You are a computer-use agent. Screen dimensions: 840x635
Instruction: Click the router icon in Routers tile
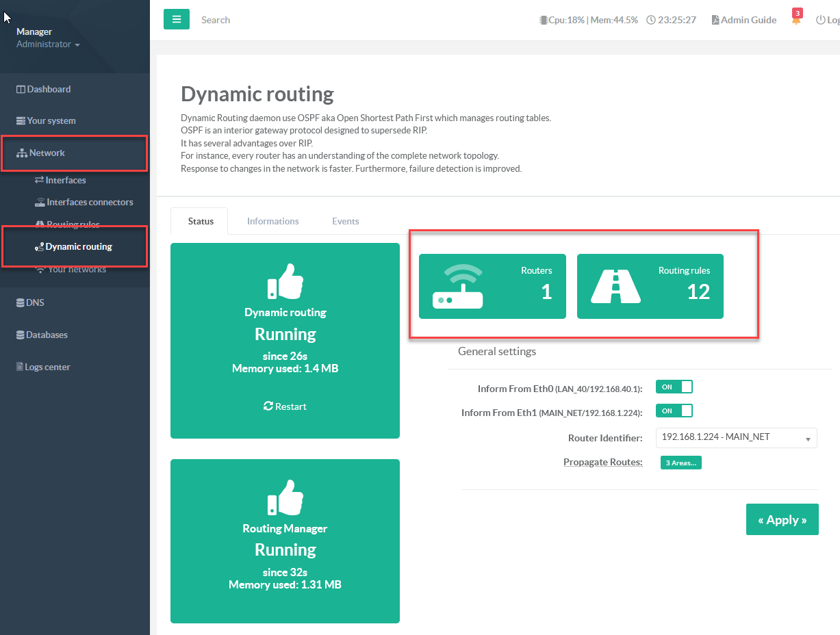457,287
